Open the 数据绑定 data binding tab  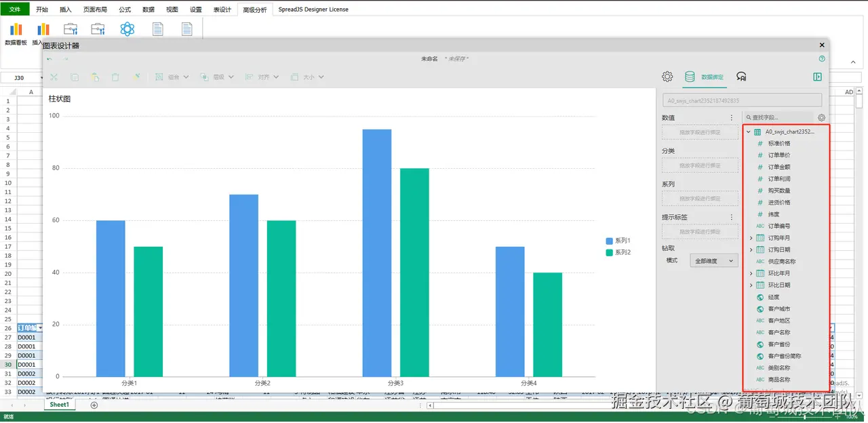[705, 77]
